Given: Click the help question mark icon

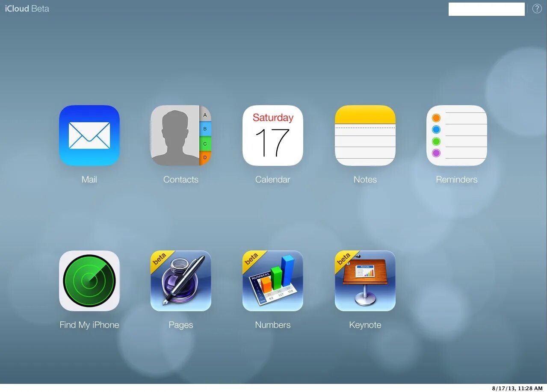Looking at the screenshot, I should pos(537,9).
